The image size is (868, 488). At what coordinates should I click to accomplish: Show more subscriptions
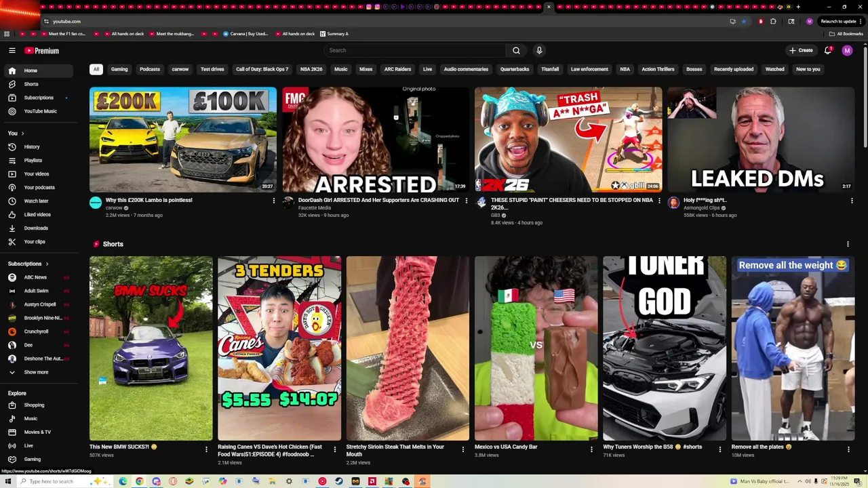coord(39,372)
